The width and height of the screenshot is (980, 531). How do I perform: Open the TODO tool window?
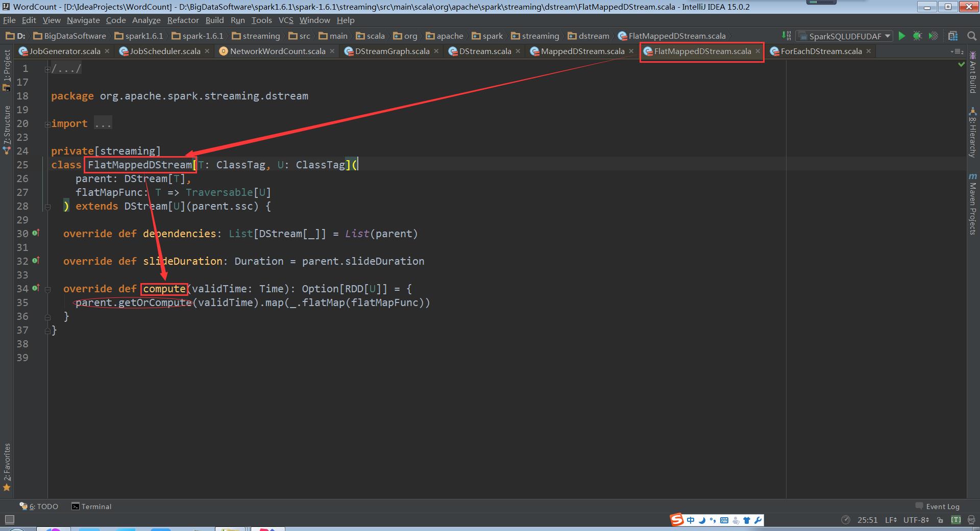[39, 507]
